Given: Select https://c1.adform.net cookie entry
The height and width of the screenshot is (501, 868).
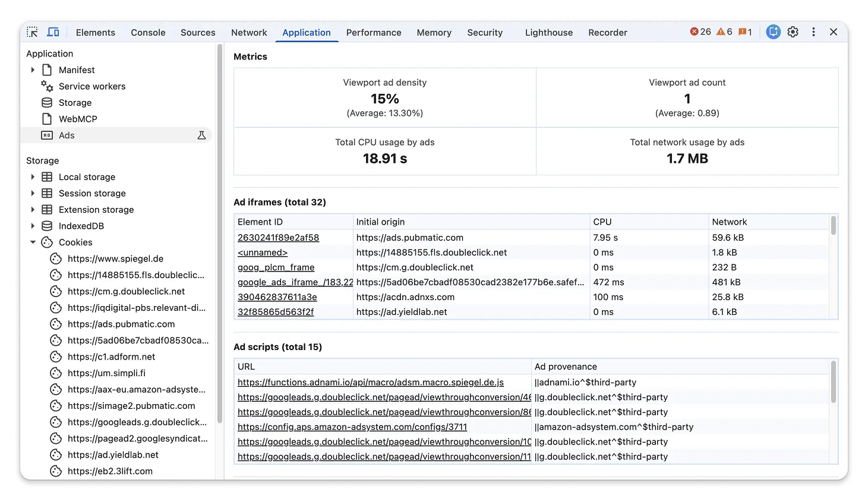Looking at the screenshot, I should point(111,357).
